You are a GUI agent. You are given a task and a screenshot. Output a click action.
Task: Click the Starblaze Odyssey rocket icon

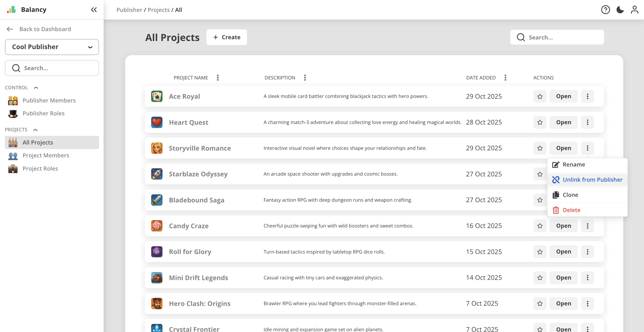[157, 174]
